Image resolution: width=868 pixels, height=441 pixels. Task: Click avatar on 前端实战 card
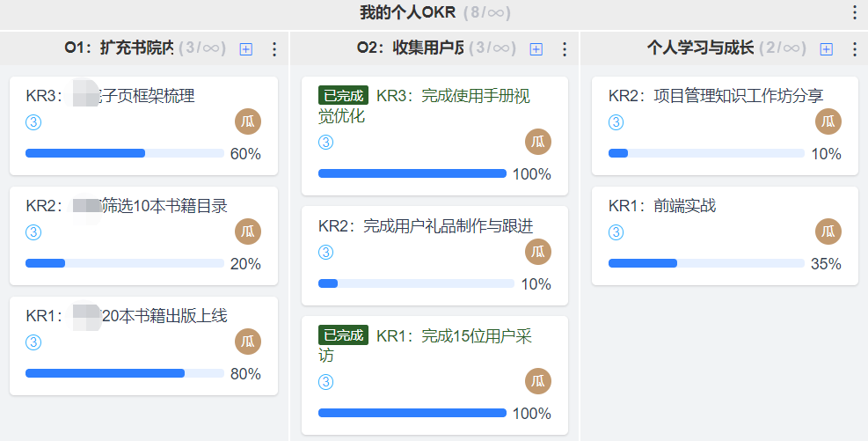[828, 232]
